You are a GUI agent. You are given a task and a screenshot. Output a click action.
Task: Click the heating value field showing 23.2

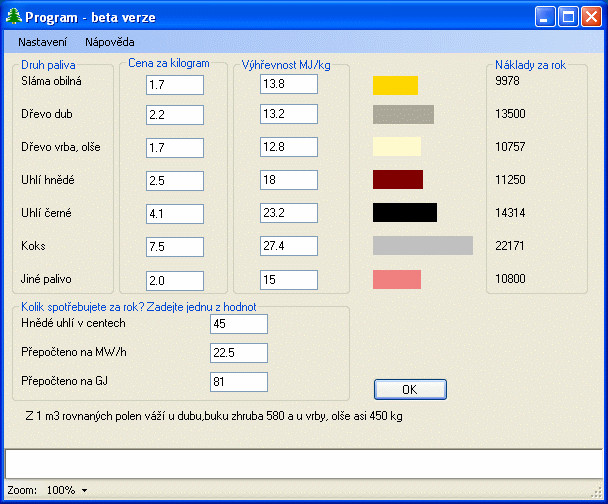[289, 212]
